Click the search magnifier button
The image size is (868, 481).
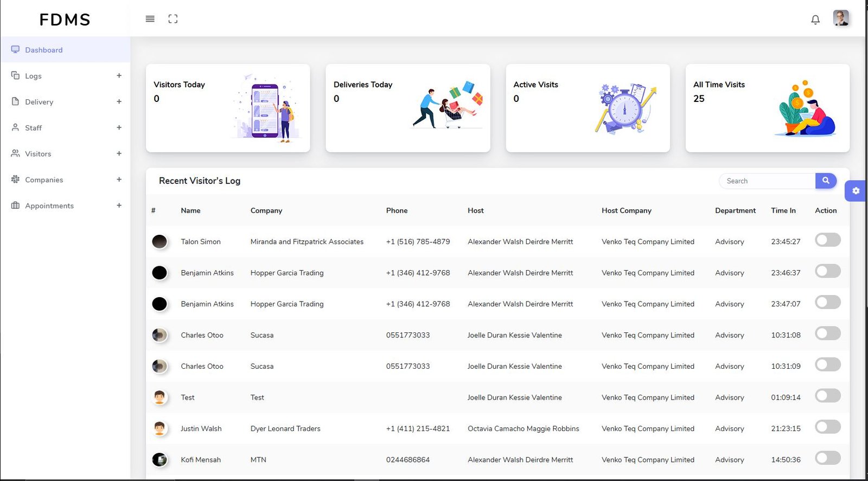click(826, 181)
